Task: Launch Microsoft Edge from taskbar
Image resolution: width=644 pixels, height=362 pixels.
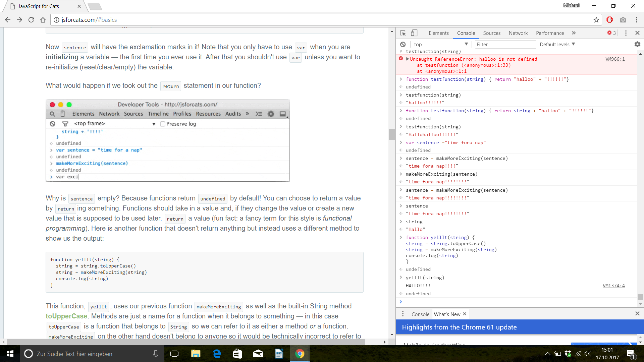Action: (x=217, y=354)
